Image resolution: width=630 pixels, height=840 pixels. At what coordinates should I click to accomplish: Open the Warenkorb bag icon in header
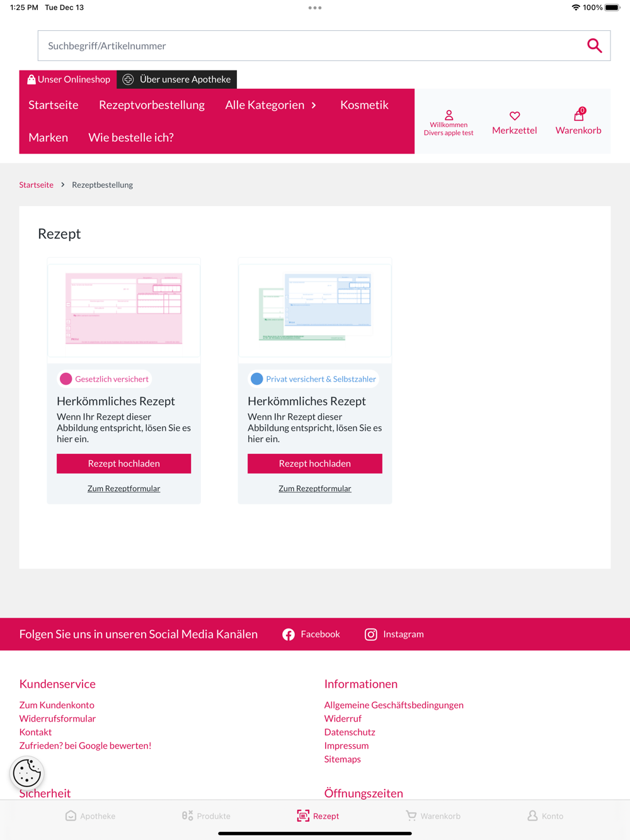click(x=578, y=115)
